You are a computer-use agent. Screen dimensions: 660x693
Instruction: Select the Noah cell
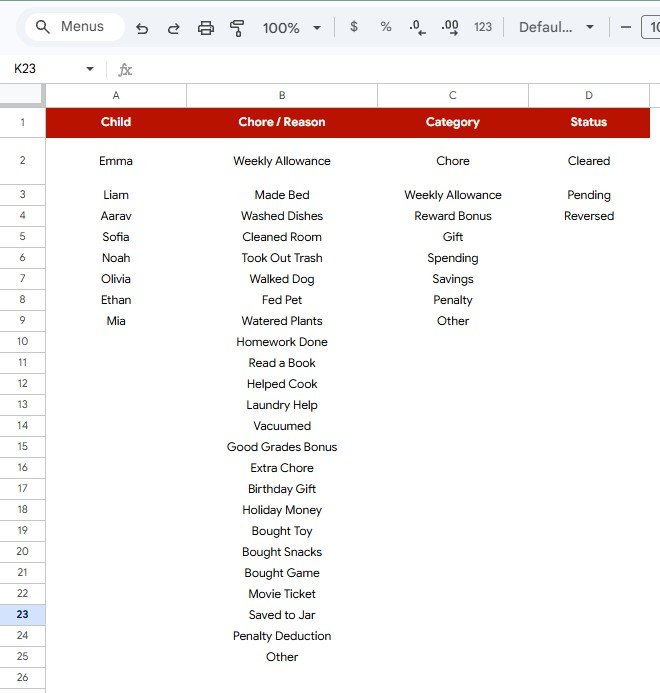[116, 258]
